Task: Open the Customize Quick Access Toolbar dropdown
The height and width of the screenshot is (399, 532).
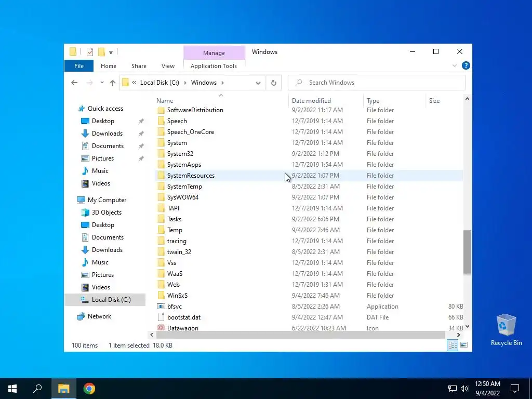Action: (x=111, y=52)
